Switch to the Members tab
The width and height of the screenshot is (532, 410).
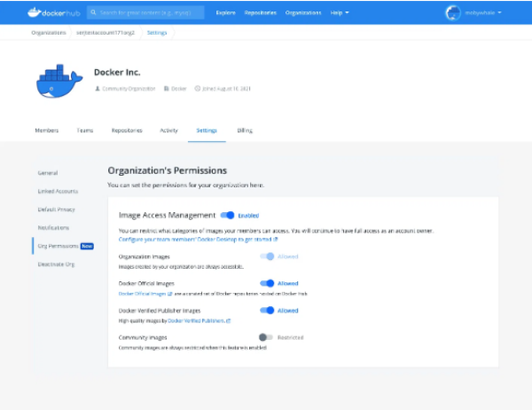[46, 130]
